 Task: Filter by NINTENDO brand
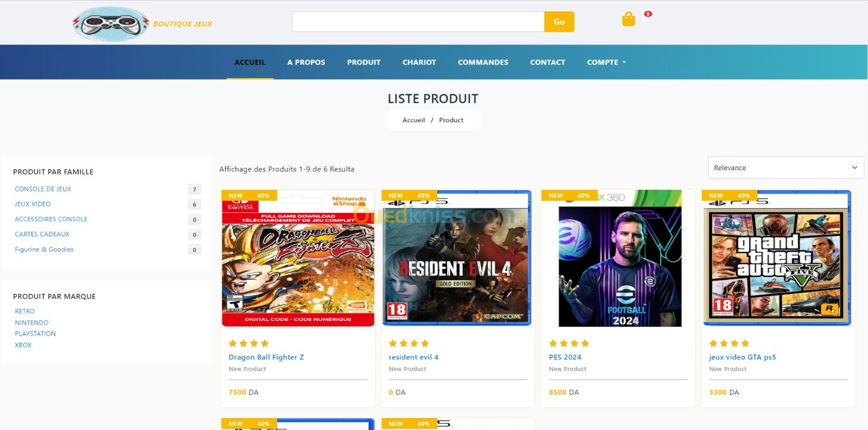[x=31, y=323]
